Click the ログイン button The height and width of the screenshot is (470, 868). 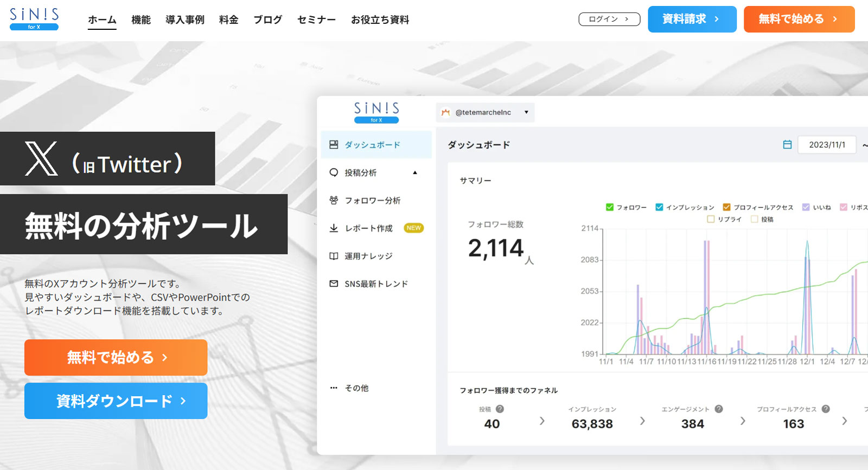point(609,19)
